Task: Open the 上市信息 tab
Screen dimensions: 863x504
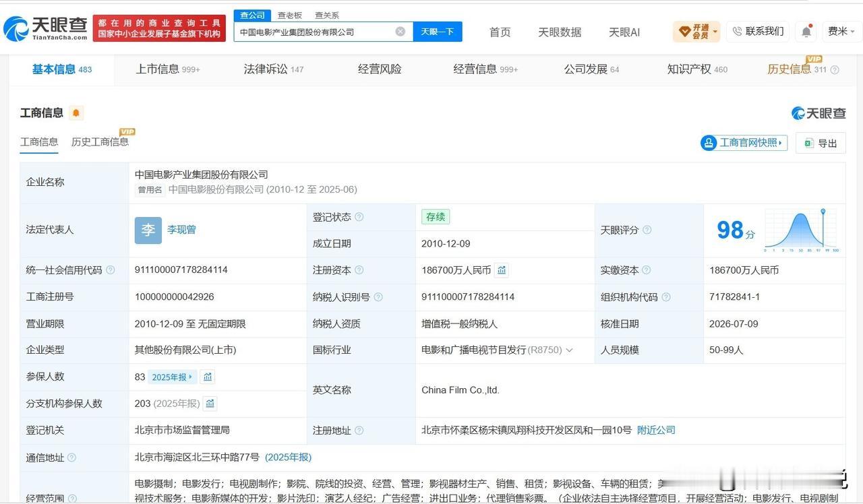Action: click(x=168, y=69)
